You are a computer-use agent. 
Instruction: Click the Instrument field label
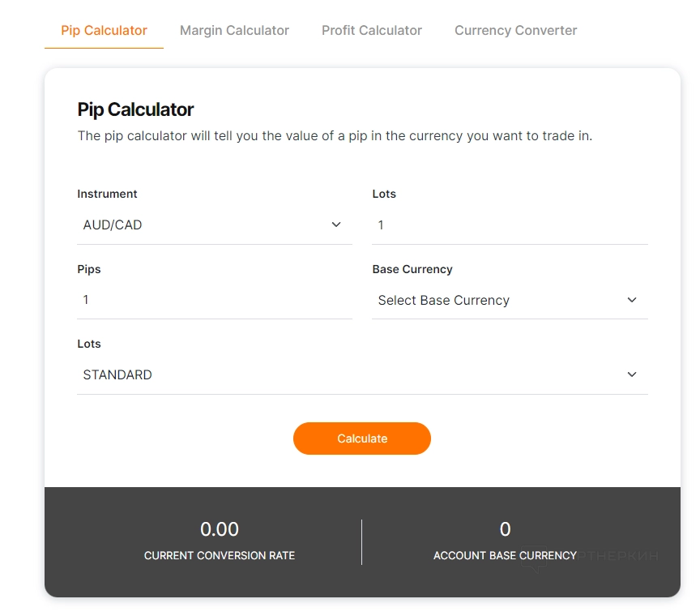(x=107, y=194)
